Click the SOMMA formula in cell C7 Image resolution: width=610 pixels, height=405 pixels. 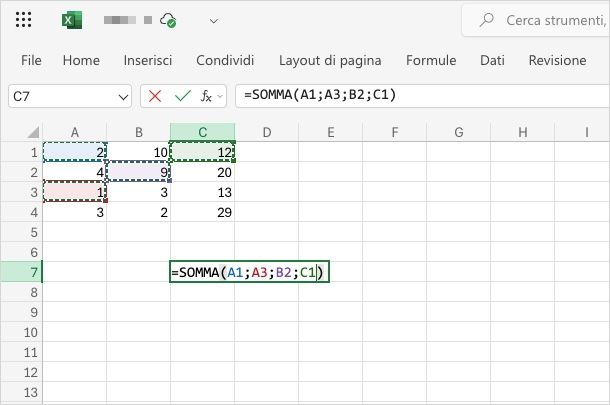249,272
